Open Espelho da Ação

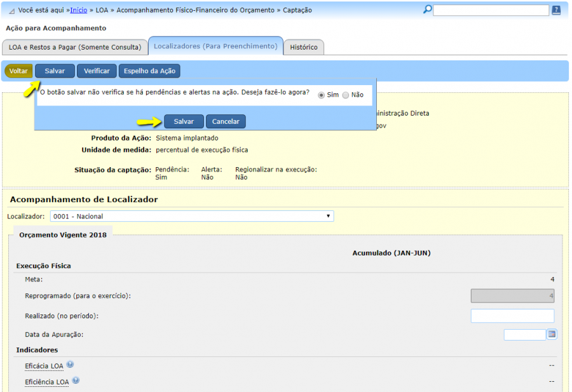pyautogui.click(x=149, y=71)
